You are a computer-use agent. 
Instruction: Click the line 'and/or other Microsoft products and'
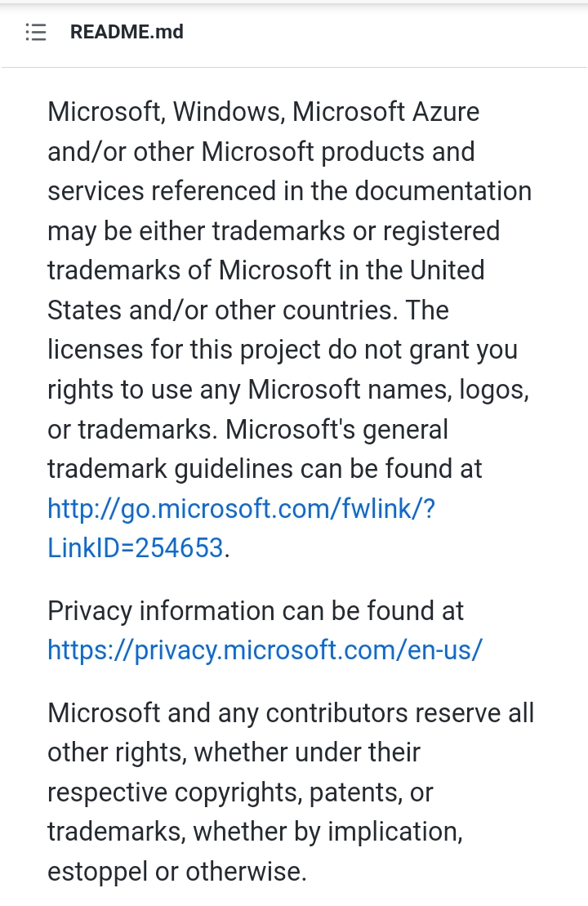[261, 151]
